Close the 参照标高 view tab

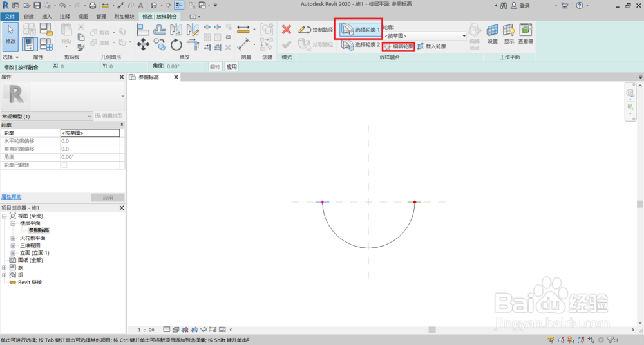pos(176,77)
